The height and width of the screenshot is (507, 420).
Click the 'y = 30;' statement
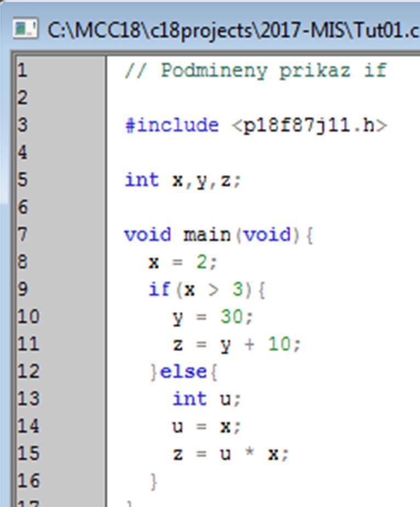pyautogui.click(x=212, y=317)
